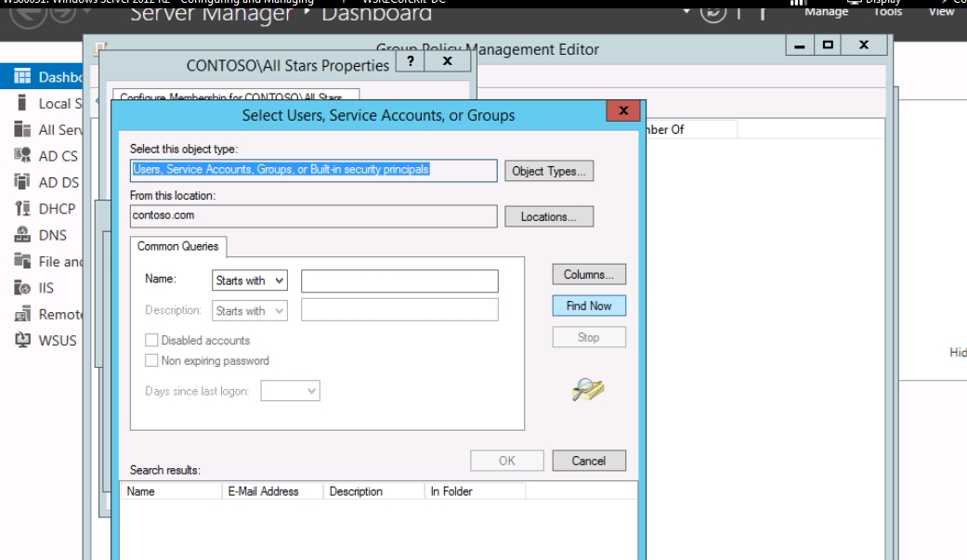967x560 pixels.
Task: Open the Manage menu
Action: 826,11
